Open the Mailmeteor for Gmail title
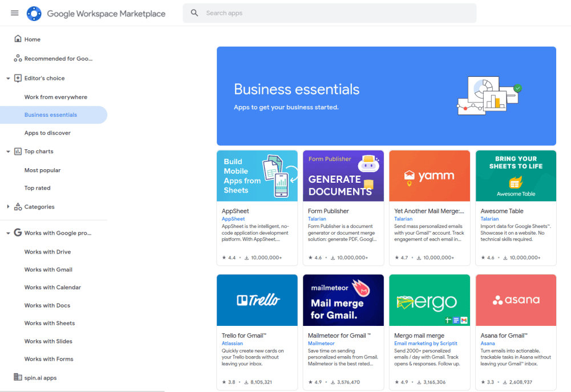This screenshot has height=392, width=571. [x=339, y=336]
